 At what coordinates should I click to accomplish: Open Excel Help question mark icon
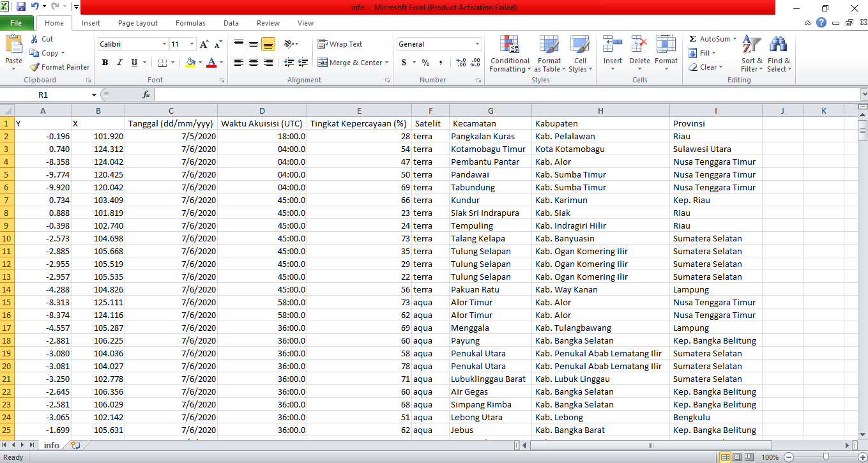click(x=821, y=23)
